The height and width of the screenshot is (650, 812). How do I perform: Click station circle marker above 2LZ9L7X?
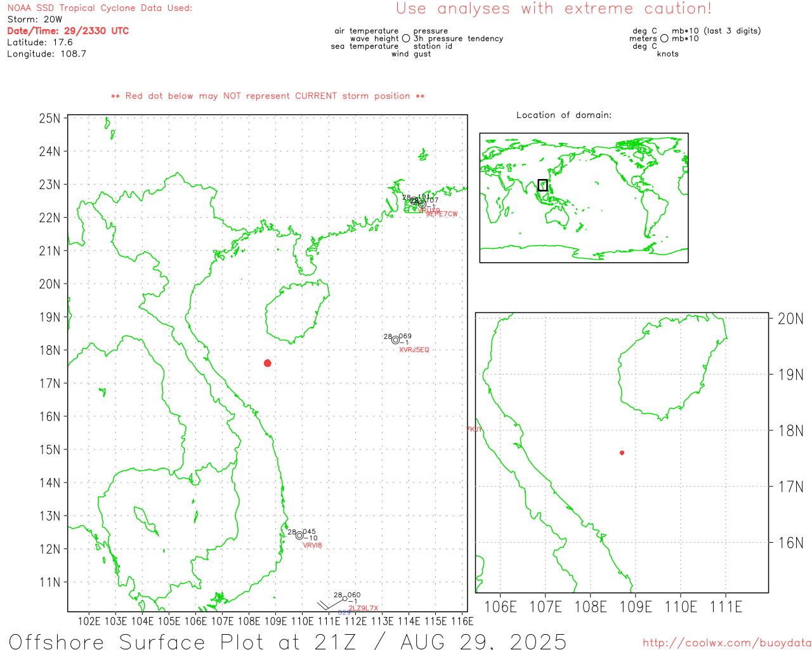pyautogui.click(x=345, y=599)
